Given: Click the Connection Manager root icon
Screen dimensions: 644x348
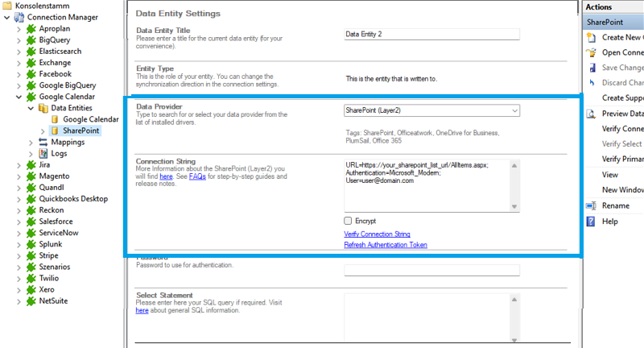Looking at the screenshot, I should pos(19,17).
